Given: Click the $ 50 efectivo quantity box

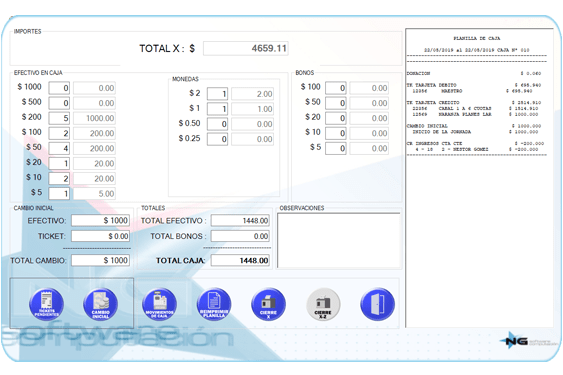Looking at the screenshot, I should (x=59, y=148).
